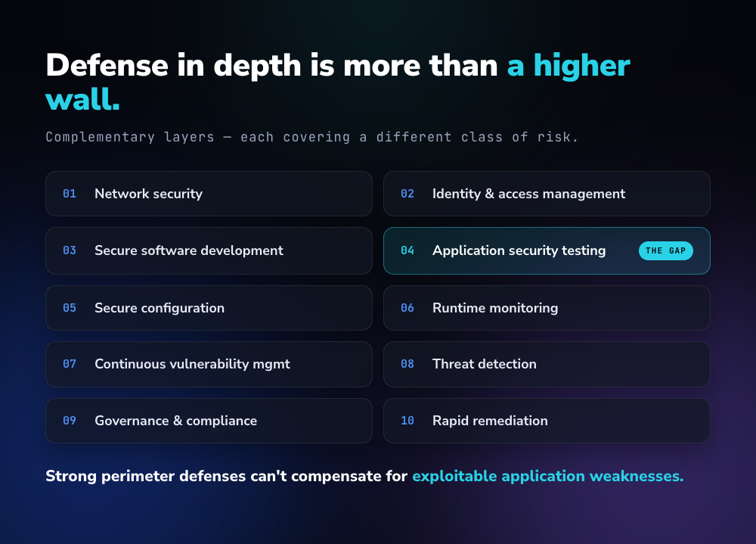Click the subtitle 'Complementary layers' text

(130, 137)
